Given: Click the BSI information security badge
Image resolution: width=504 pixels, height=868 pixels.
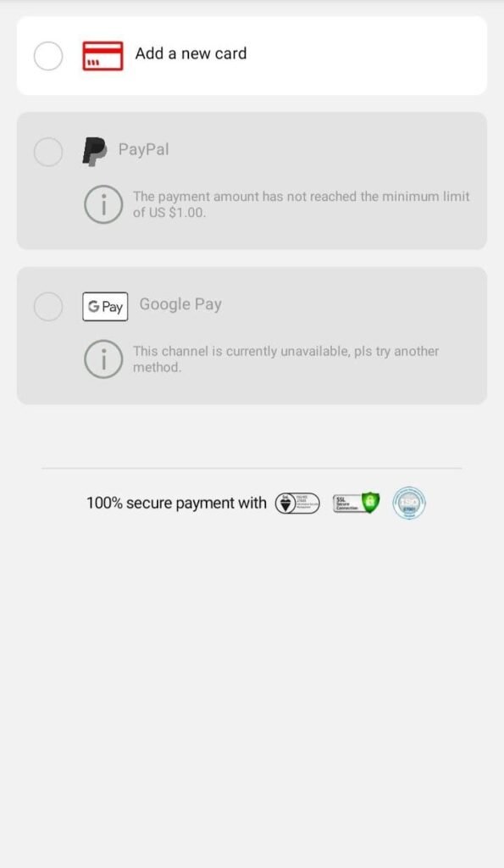Looking at the screenshot, I should [x=297, y=504].
